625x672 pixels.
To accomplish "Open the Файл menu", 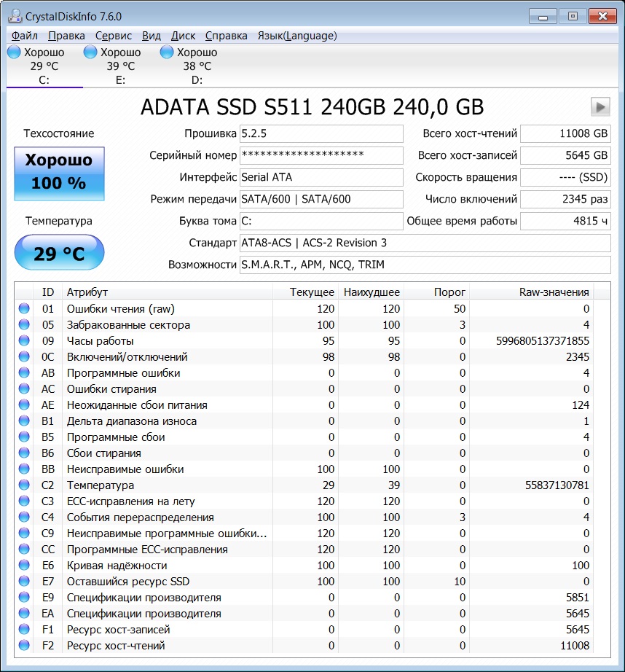I will [25, 36].
